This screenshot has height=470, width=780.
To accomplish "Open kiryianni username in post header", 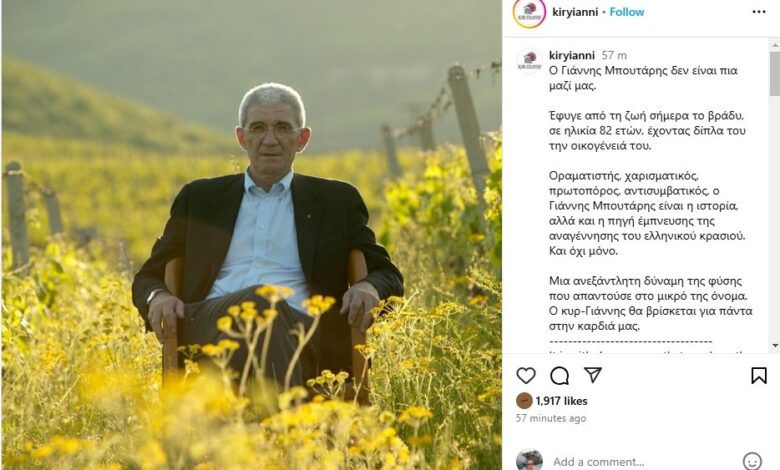I will click(x=575, y=12).
